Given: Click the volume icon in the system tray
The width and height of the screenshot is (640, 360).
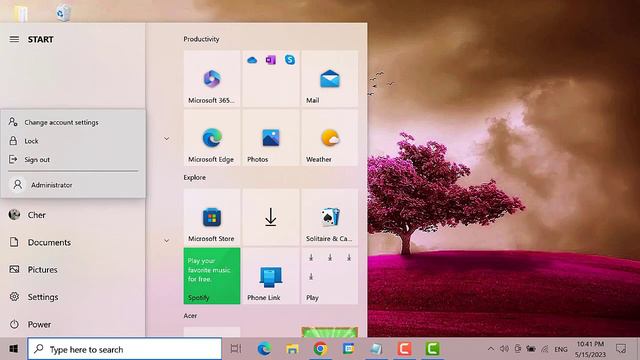Looking at the screenshot, I should [504, 349].
